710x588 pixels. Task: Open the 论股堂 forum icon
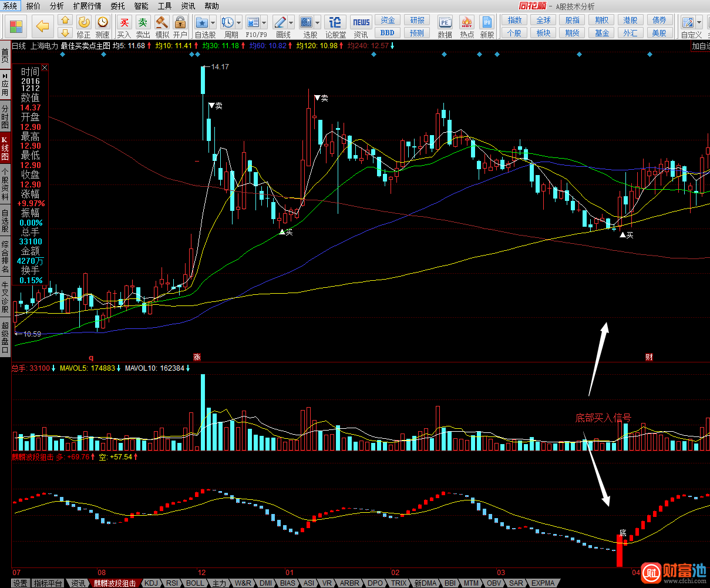pyautogui.click(x=335, y=22)
